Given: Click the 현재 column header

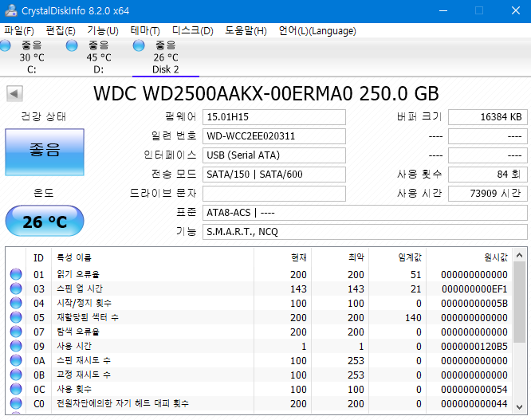Looking at the screenshot, I should (282, 258).
